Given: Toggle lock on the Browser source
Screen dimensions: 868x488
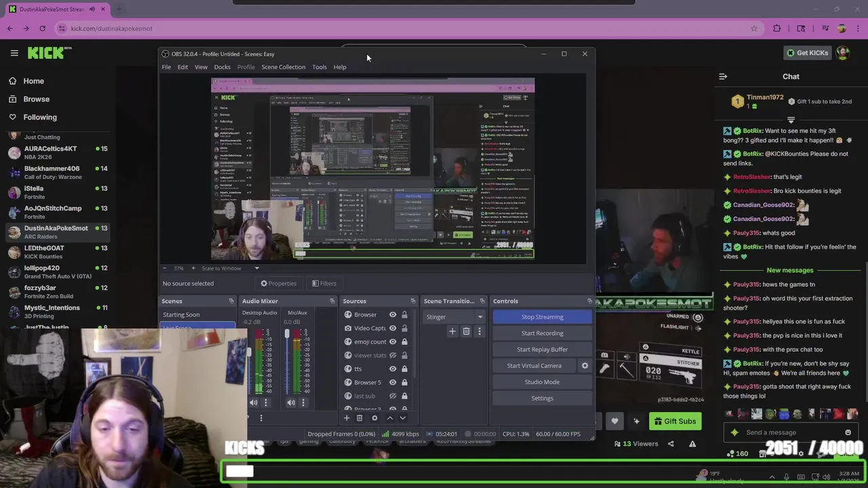Looking at the screenshot, I should [x=404, y=314].
